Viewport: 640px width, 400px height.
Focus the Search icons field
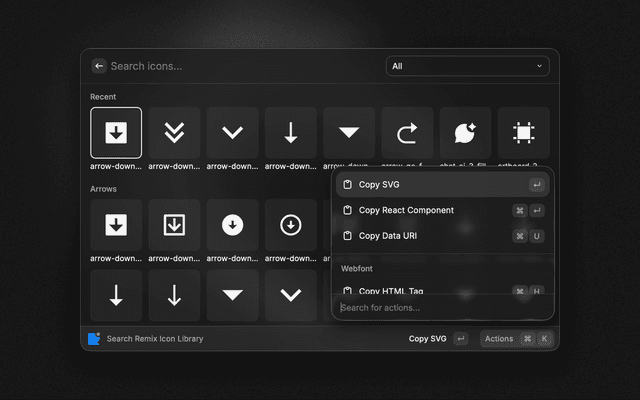tap(240, 66)
